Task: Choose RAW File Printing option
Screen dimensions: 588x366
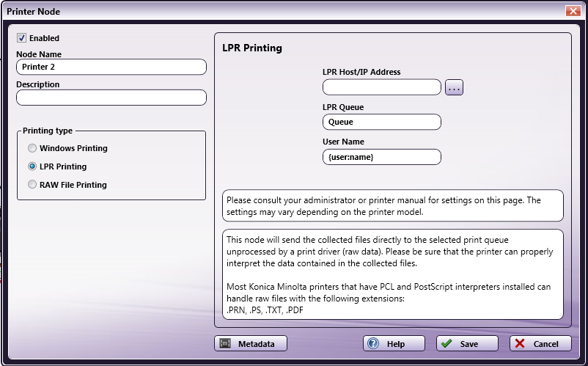Action: click(32, 185)
